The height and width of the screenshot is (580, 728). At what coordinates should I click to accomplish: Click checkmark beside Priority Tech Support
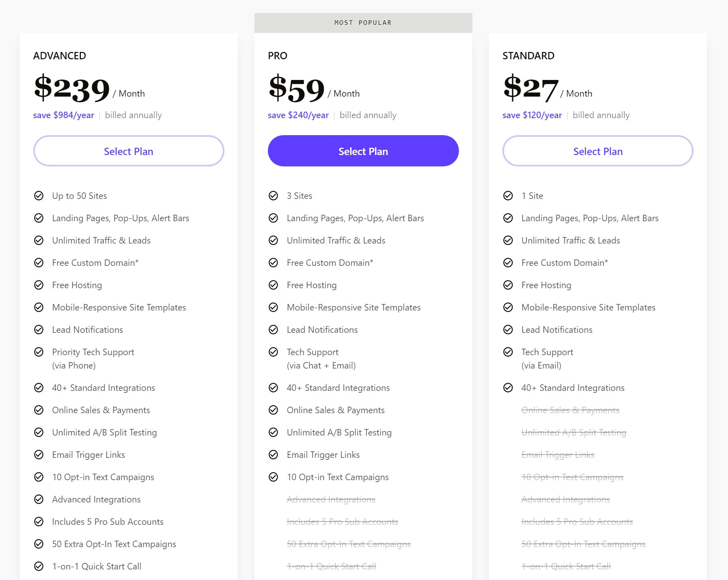(39, 352)
